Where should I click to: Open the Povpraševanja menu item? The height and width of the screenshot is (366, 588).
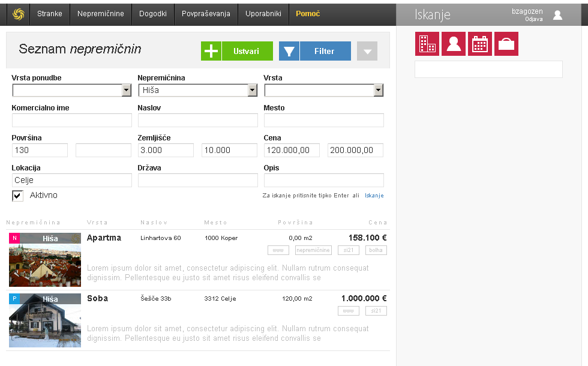[206, 14]
